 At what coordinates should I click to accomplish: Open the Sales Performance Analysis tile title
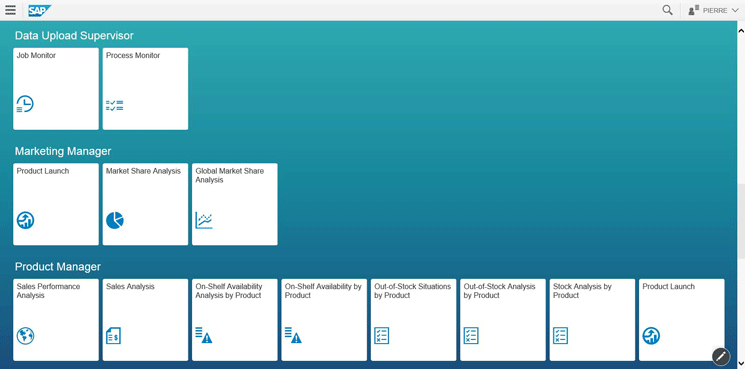48,291
